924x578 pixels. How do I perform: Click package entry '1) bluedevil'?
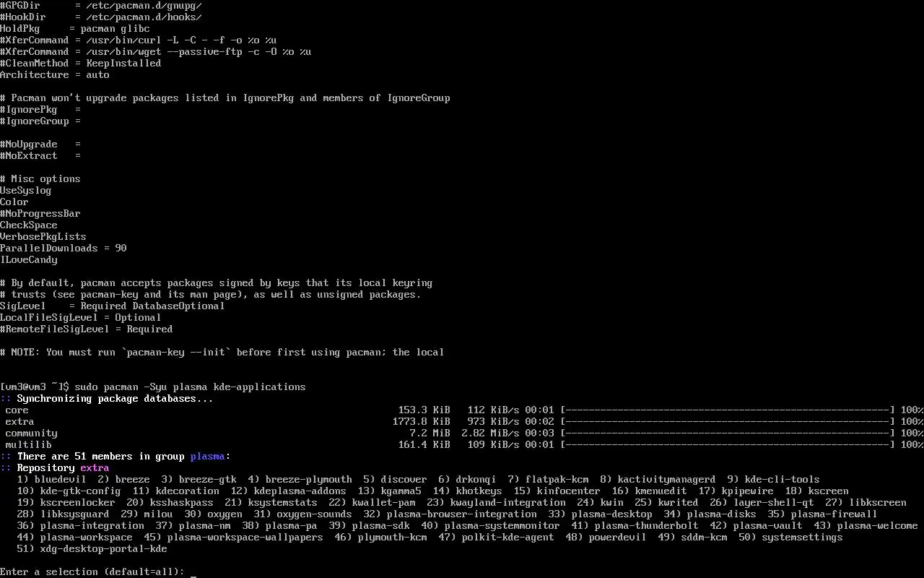pyautogui.click(x=52, y=480)
